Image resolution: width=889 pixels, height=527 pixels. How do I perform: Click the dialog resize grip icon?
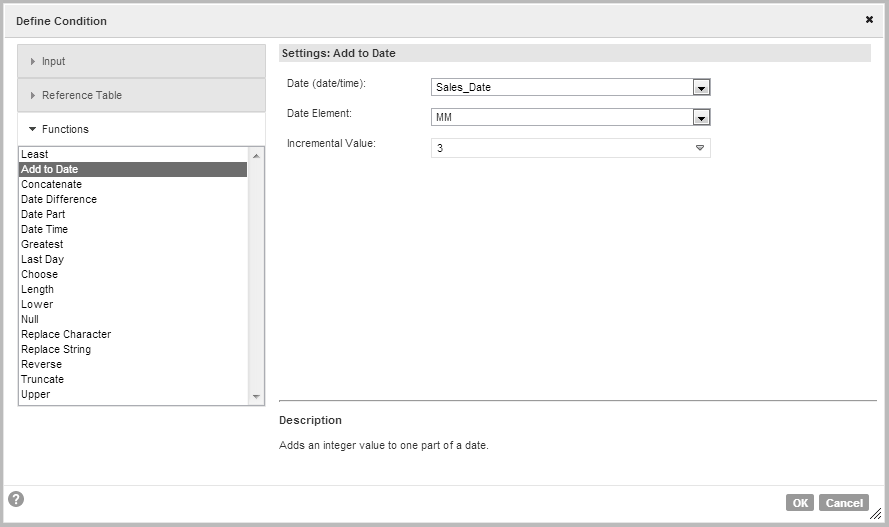pyautogui.click(x=876, y=514)
